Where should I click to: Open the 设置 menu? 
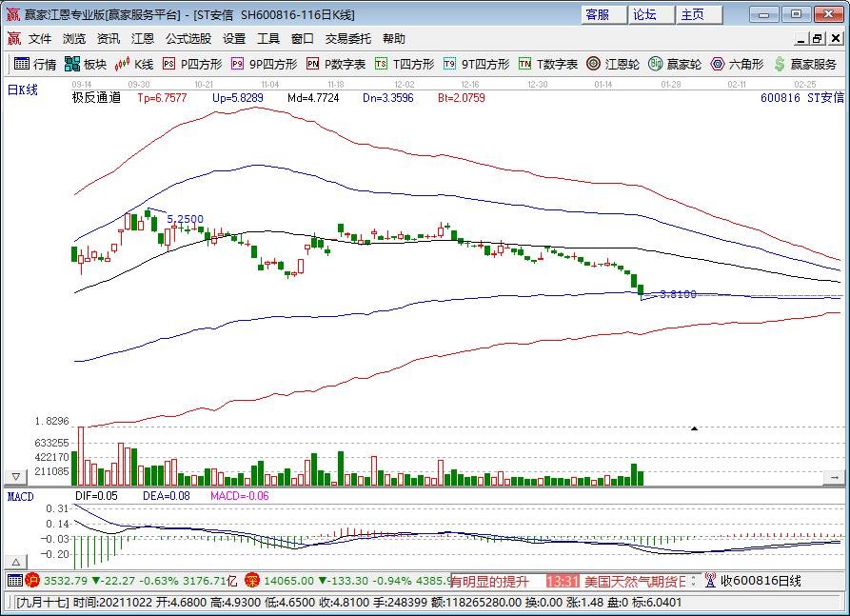point(234,38)
